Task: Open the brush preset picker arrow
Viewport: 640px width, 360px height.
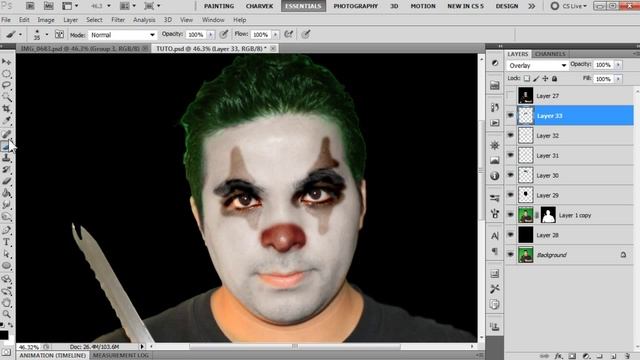Action: coord(47,35)
